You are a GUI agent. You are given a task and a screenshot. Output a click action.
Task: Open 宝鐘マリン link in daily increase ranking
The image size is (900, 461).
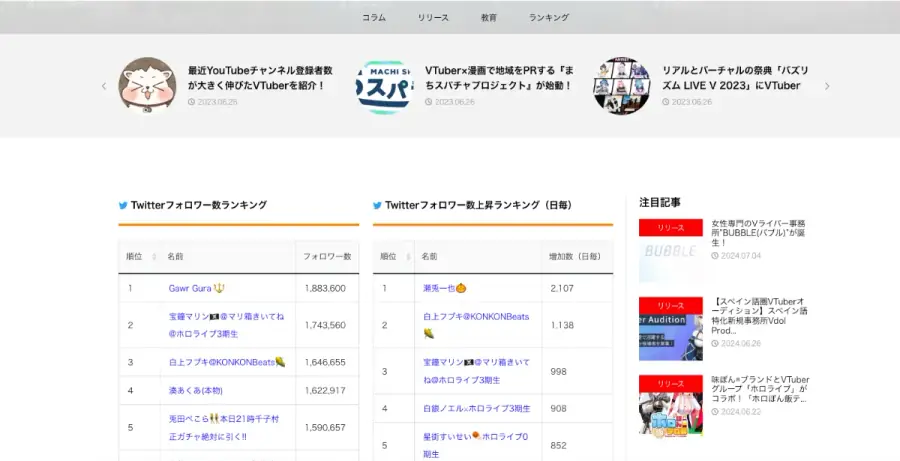click(476, 371)
